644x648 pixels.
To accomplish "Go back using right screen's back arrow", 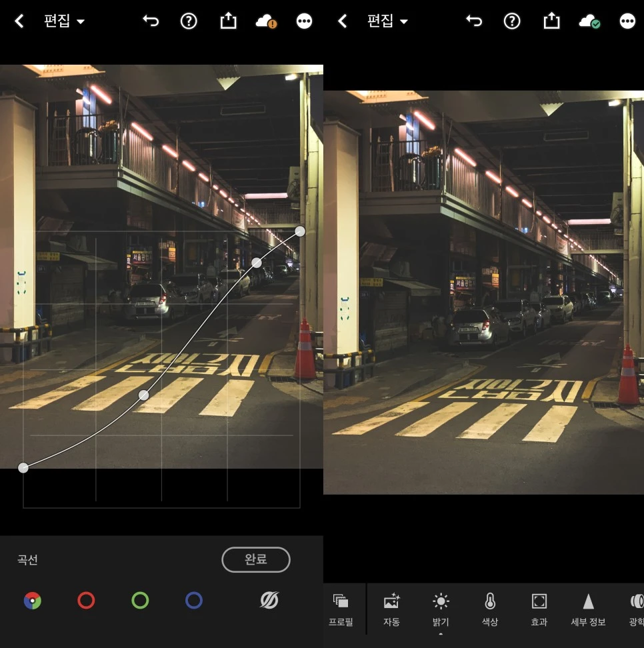I will [x=342, y=21].
